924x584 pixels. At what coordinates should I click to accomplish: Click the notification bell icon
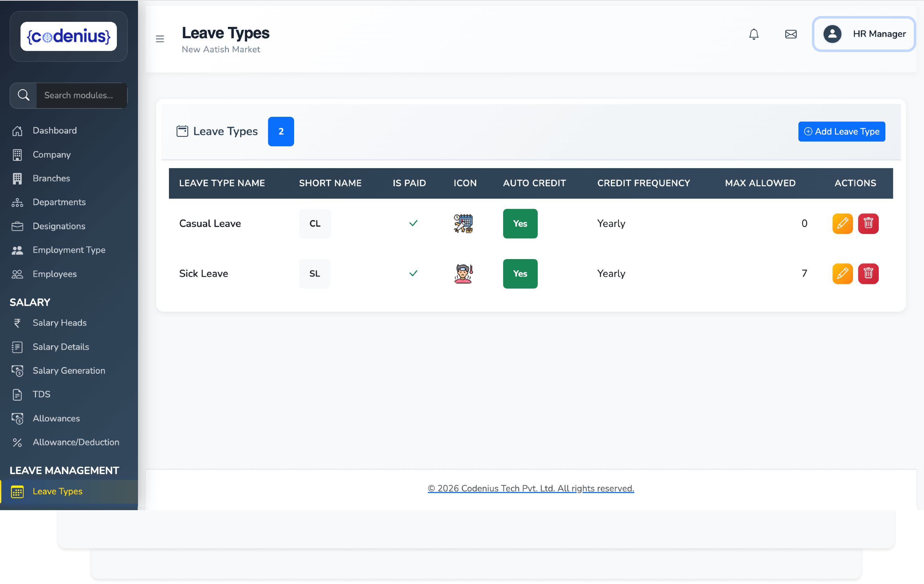tap(754, 34)
